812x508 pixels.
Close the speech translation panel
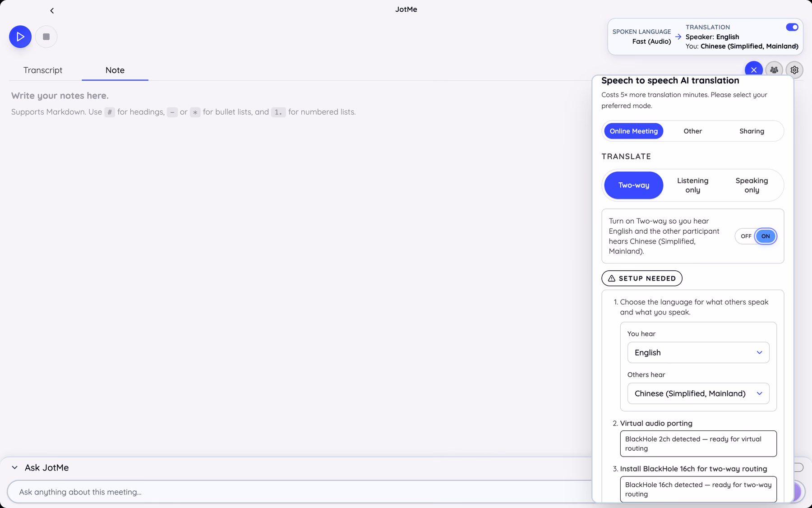point(753,70)
